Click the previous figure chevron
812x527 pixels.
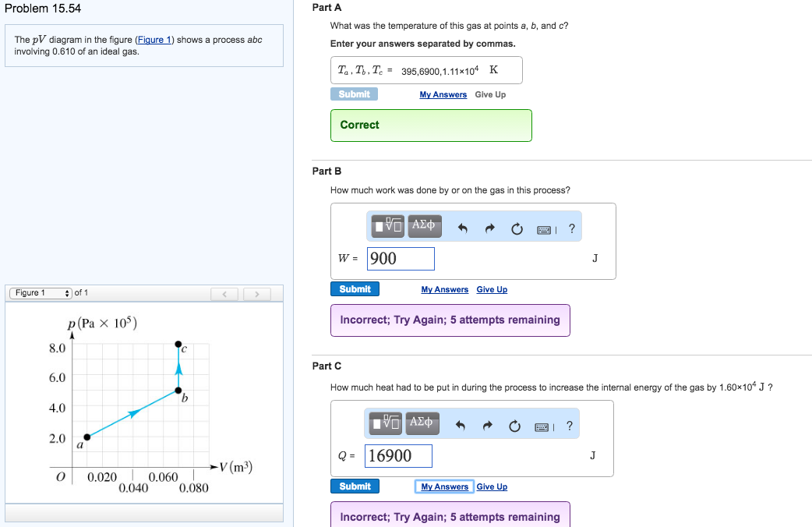coord(224,293)
